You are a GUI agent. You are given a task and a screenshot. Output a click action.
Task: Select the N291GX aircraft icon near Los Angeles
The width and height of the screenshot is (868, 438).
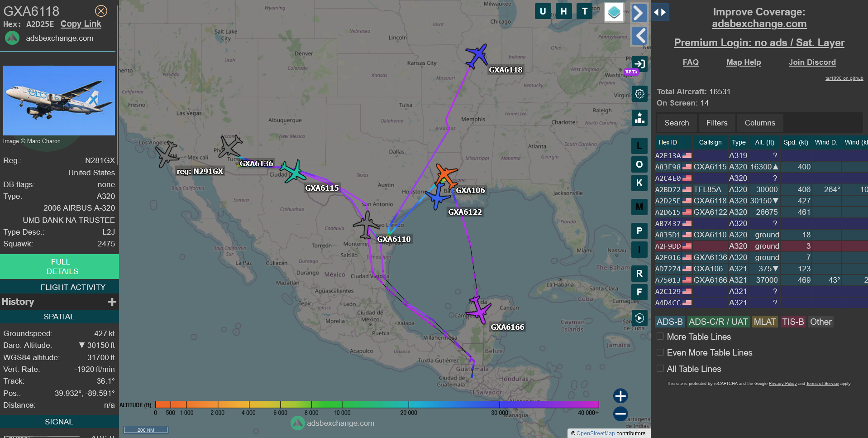pyautogui.click(x=167, y=154)
